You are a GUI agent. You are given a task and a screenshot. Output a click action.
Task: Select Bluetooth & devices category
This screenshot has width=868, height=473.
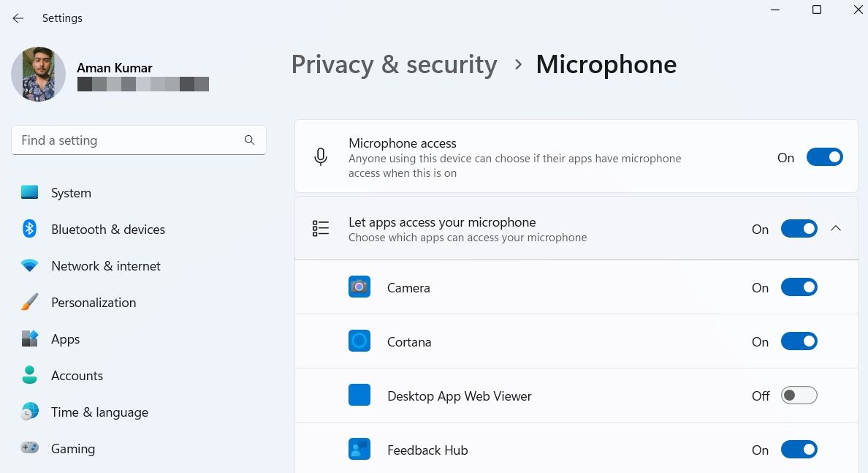click(108, 230)
